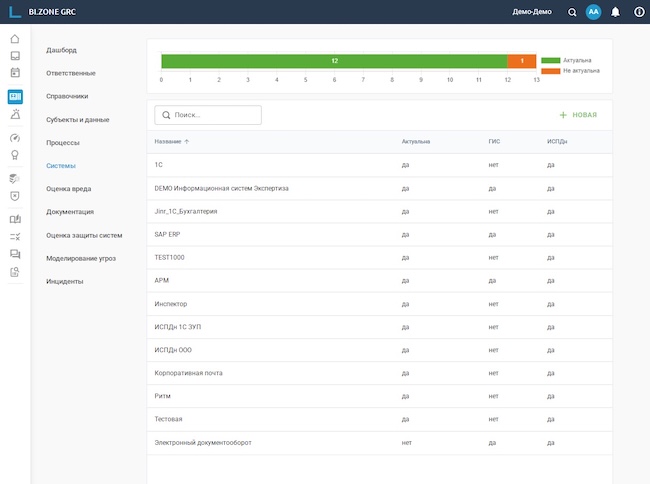The height and width of the screenshot is (484, 650).
Task: Focus the Поиск search field
Action: point(208,115)
